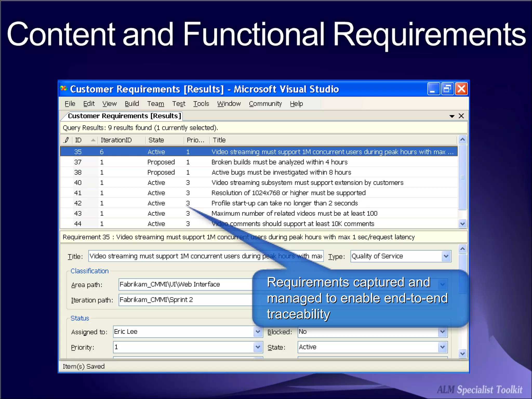Open the Build menu
The height and width of the screenshot is (399, 532).
click(x=132, y=104)
